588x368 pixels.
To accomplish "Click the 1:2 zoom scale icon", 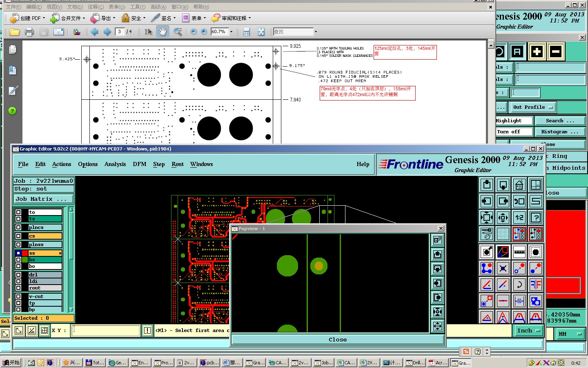I will (x=519, y=218).
